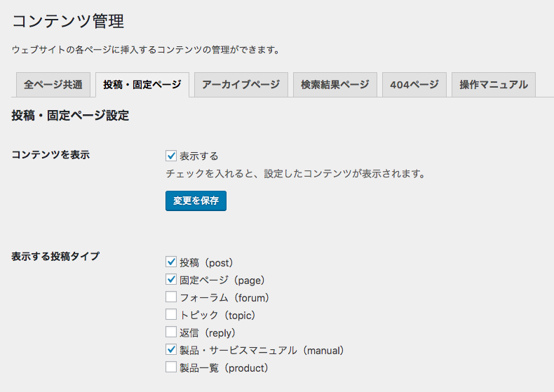Viewport: 554px width, 392px height.
Task: Uncheck the 表示する checkbox
Action: click(171, 156)
